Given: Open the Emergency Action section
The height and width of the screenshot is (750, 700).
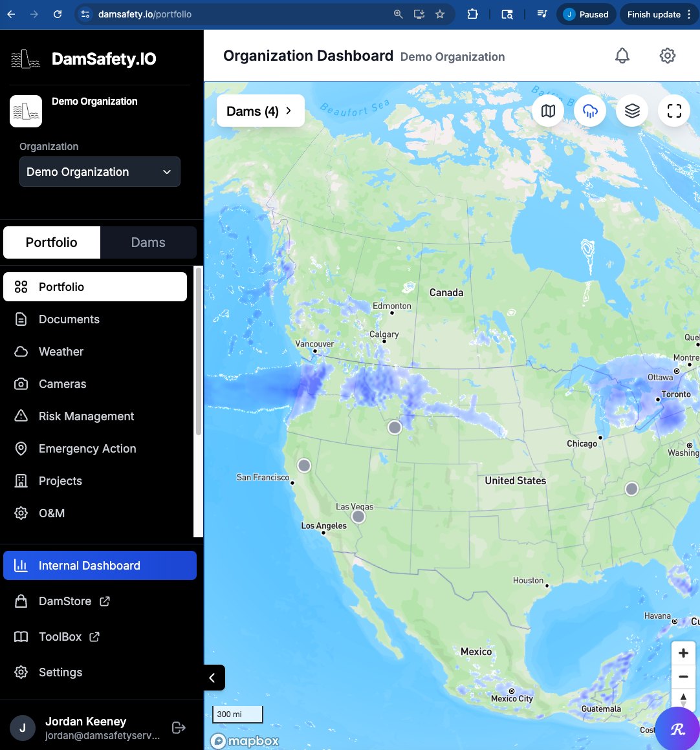Looking at the screenshot, I should pos(87,448).
